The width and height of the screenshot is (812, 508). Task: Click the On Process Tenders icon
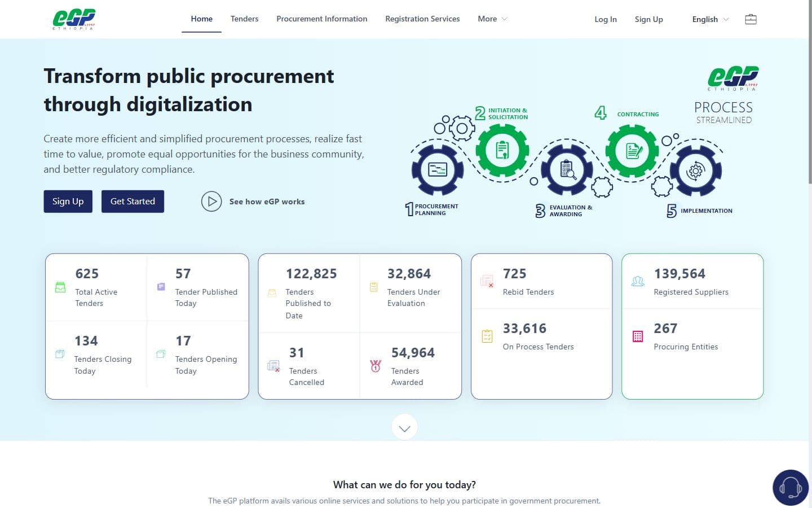click(x=487, y=336)
